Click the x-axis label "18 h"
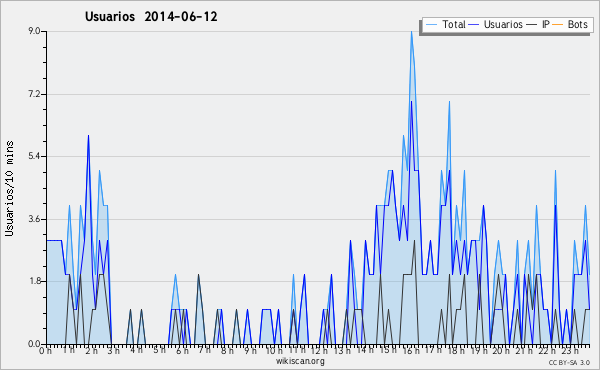Image resolution: width=600 pixels, height=370 pixels. pyautogui.click(x=456, y=351)
